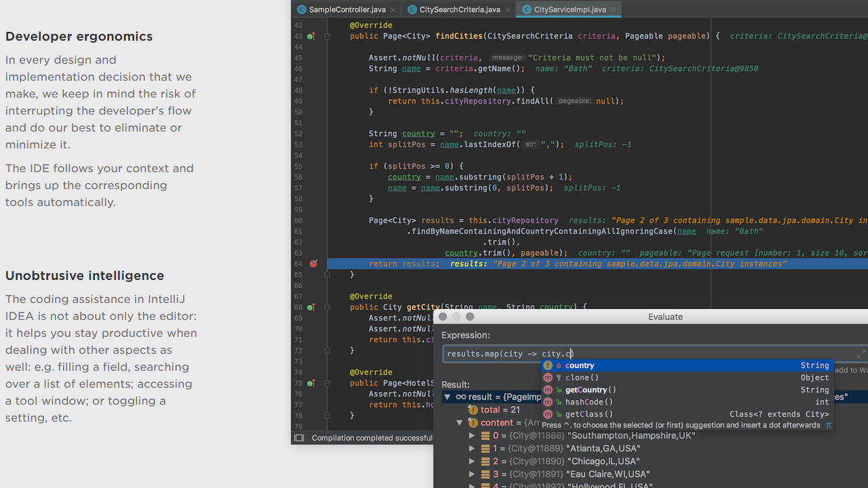Viewport: 868px width, 488px height.
Task: Click the Java class icon on CityServiceImpl.java tab
Action: coord(526,9)
